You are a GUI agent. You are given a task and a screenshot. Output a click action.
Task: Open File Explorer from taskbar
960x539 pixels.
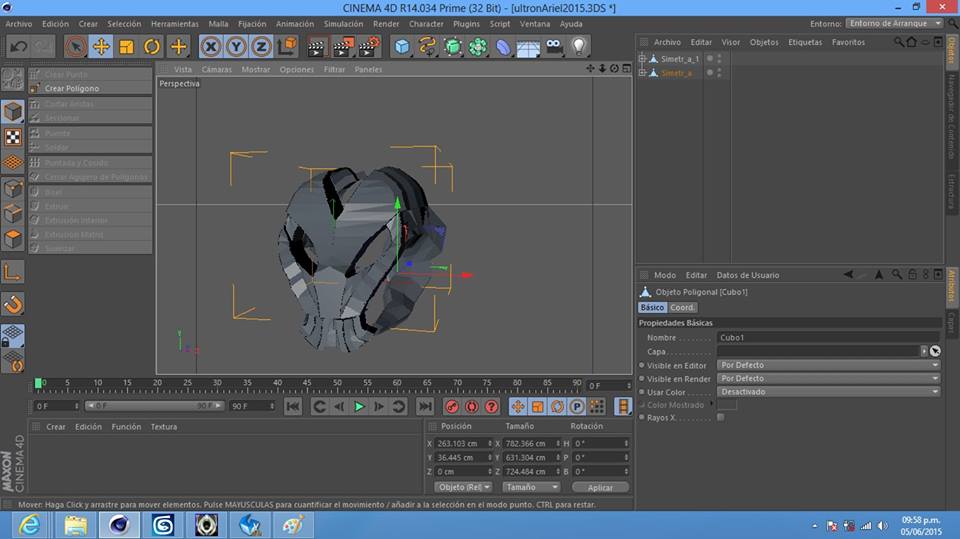[75, 526]
